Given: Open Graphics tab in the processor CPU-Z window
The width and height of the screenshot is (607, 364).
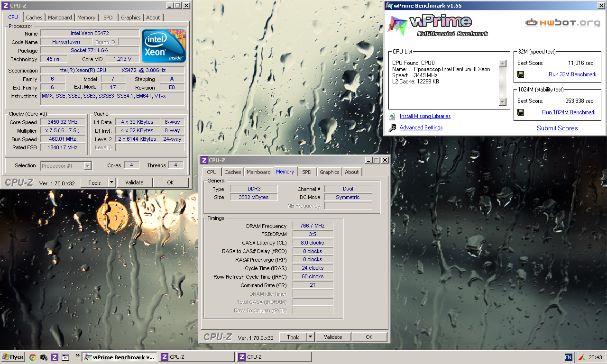Looking at the screenshot, I should pos(131,18).
